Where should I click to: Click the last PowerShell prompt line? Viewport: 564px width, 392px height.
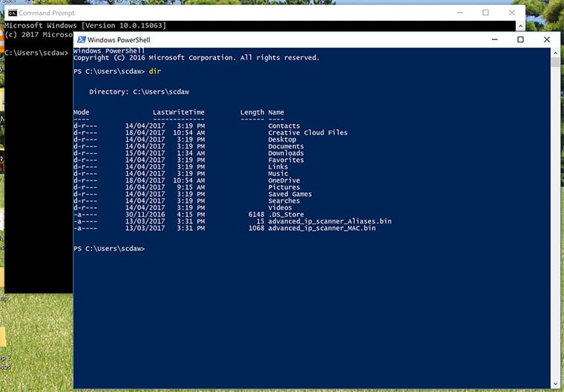[x=109, y=249]
